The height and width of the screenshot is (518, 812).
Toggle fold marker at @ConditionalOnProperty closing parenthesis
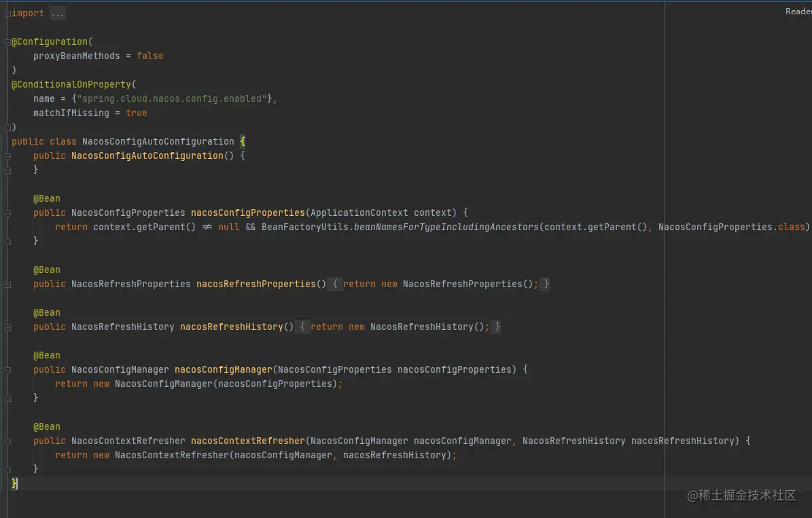point(7,128)
